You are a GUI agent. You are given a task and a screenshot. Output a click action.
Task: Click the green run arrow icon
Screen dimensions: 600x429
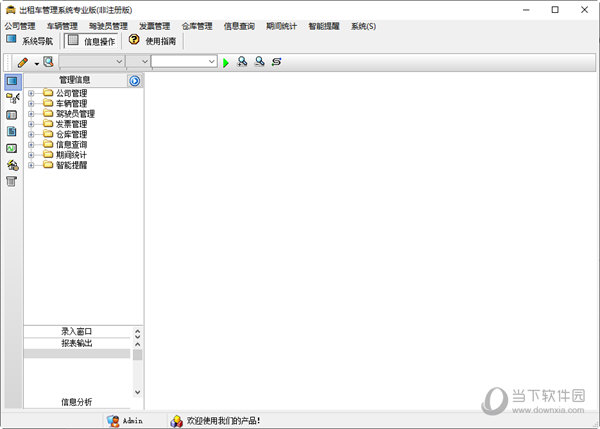[226, 62]
